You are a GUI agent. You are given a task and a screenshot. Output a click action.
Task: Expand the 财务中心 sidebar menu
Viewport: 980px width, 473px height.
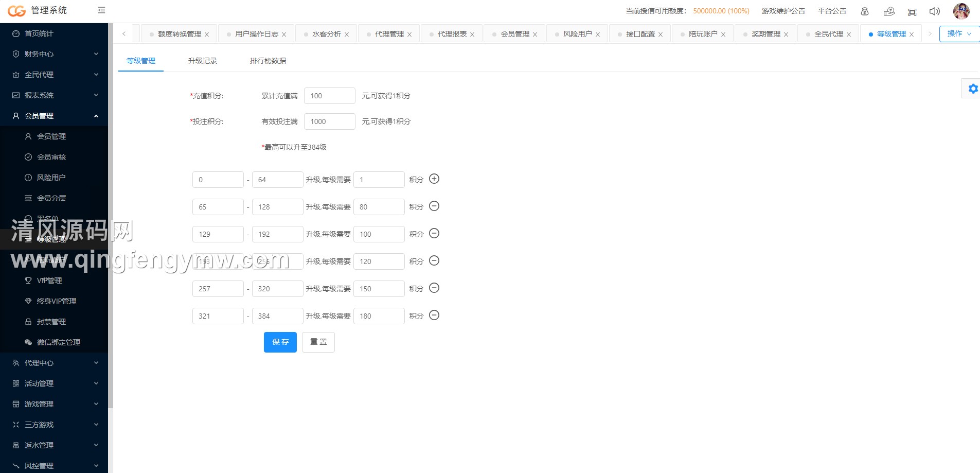click(54, 54)
